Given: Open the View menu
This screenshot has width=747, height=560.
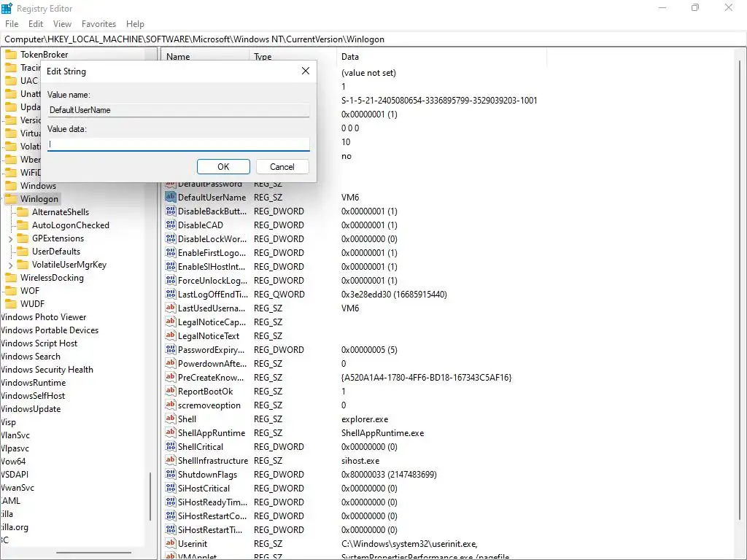Looking at the screenshot, I should [x=63, y=24].
